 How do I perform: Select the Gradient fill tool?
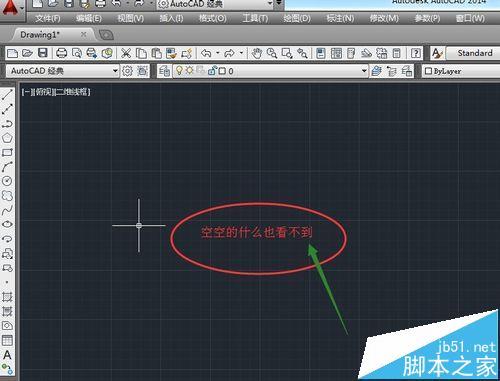(7, 311)
